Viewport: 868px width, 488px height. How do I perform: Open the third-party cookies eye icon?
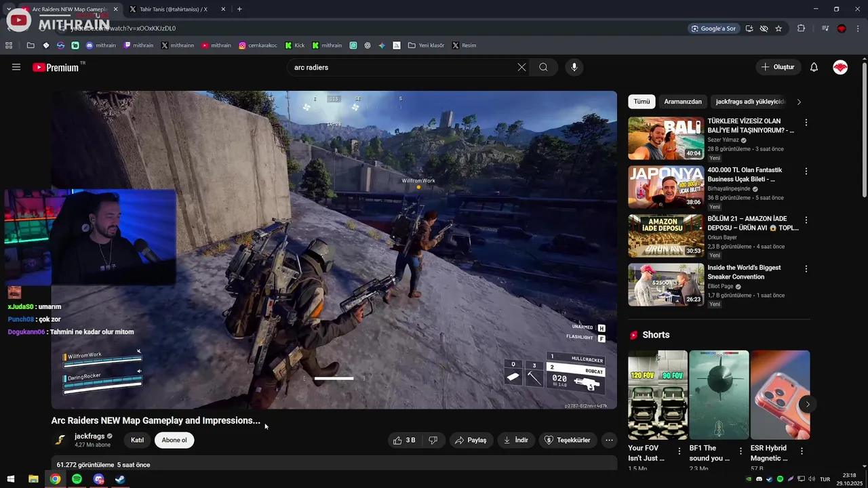coord(764,28)
